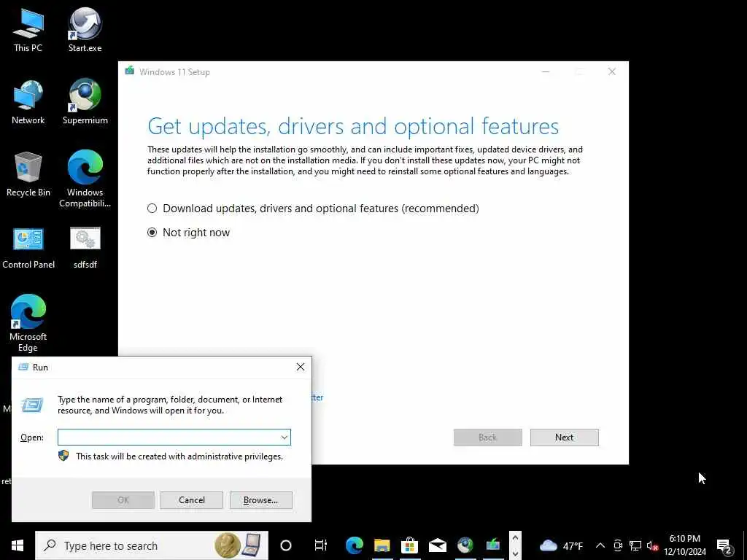The height and width of the screenshot is (560, 747).
Task: Open Task View from the taskbar
Action: click(321, 545)
